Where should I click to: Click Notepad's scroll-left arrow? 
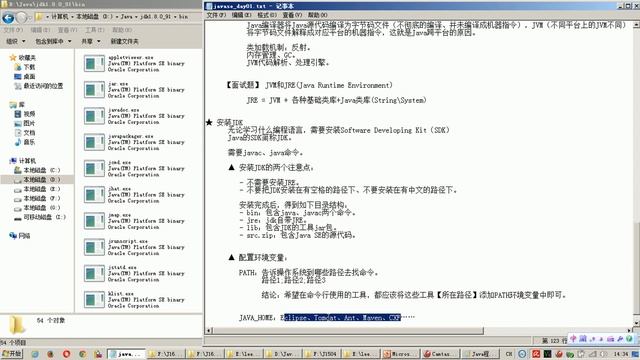click(209, 330)
